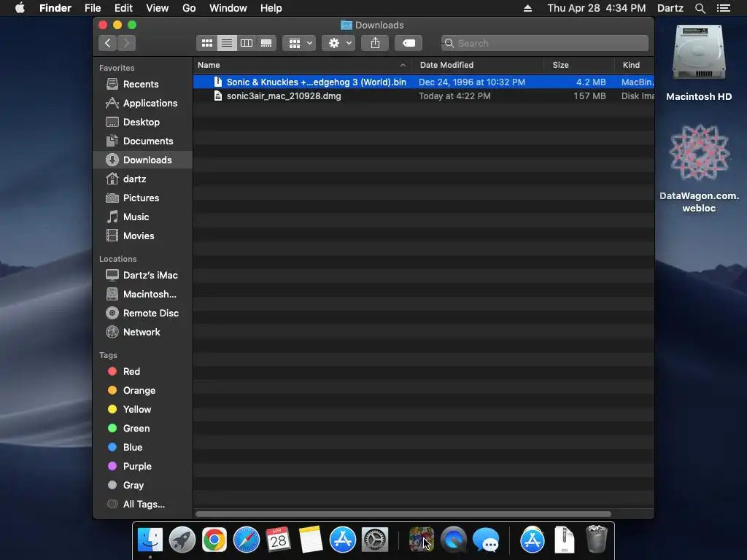Filter by the Yellow tag
Screen dimensions: 747x560
click(142, 410)
